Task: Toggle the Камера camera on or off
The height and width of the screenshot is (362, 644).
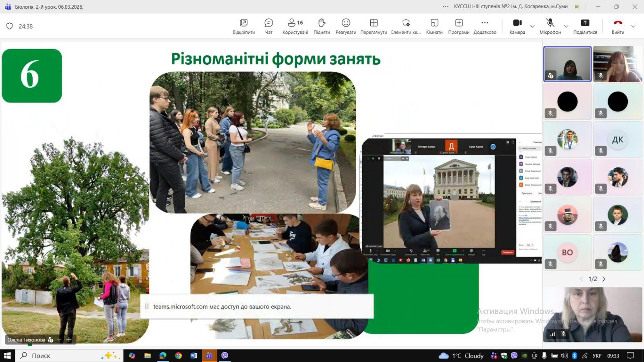Action: pyautogui.click(x=517, y=26)
